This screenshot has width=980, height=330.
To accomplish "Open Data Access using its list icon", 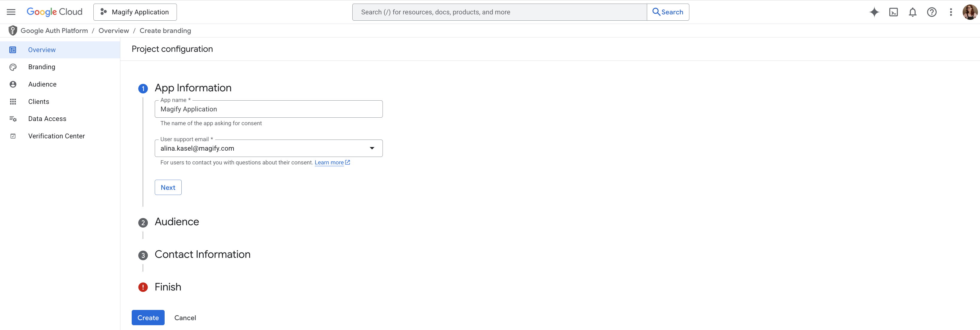I will [x=13, y=118].
